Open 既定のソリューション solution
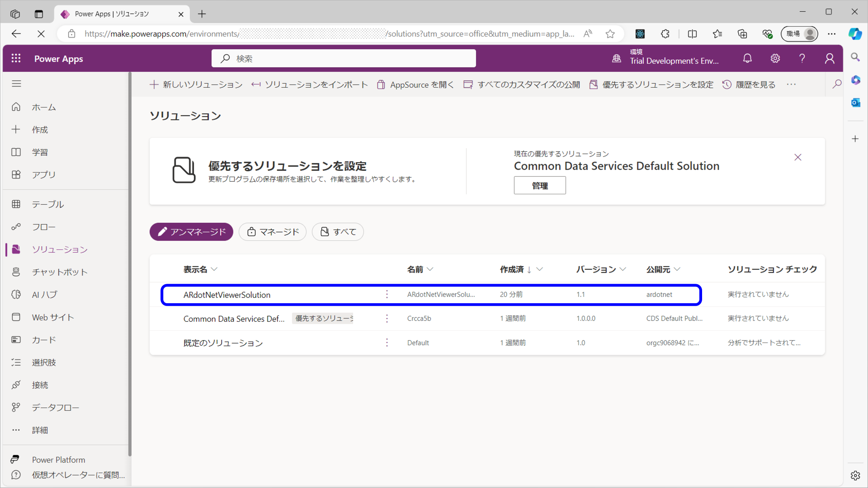 223,343
